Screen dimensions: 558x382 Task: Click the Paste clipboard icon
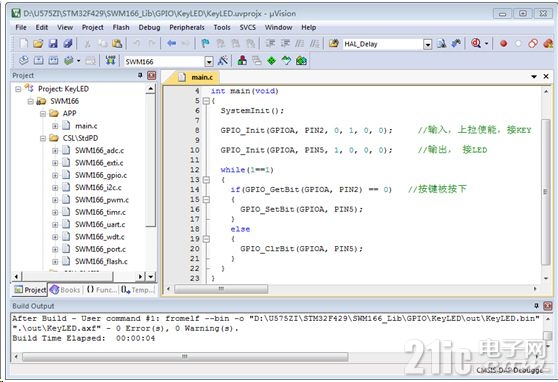point(117,43)
